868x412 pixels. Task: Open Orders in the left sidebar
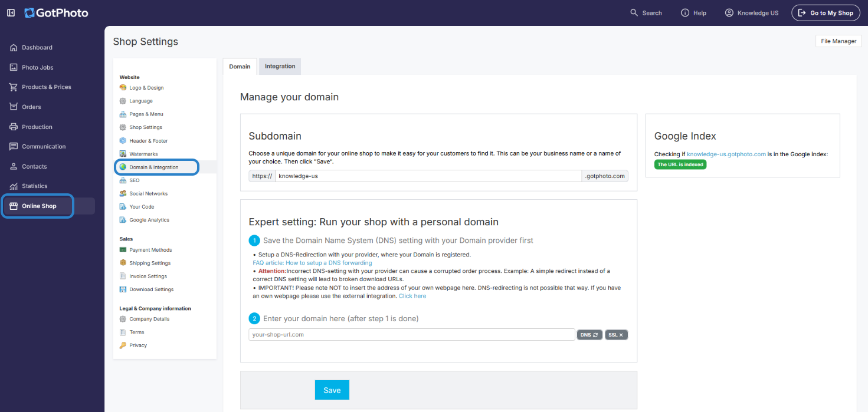coord(31,107)
